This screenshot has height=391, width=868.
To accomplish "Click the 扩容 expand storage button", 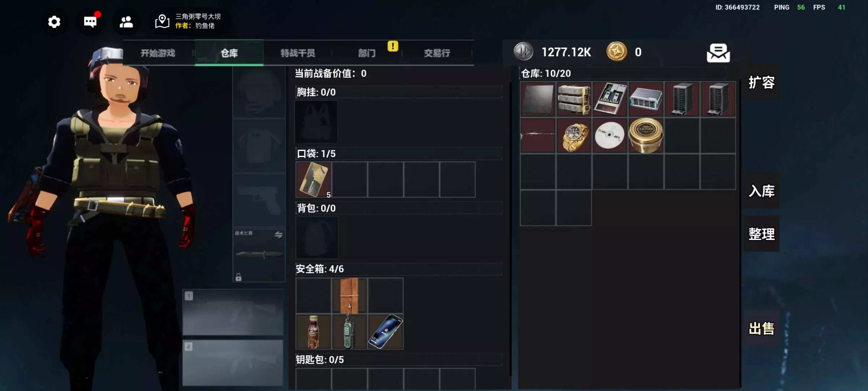I will pos(761,83).
